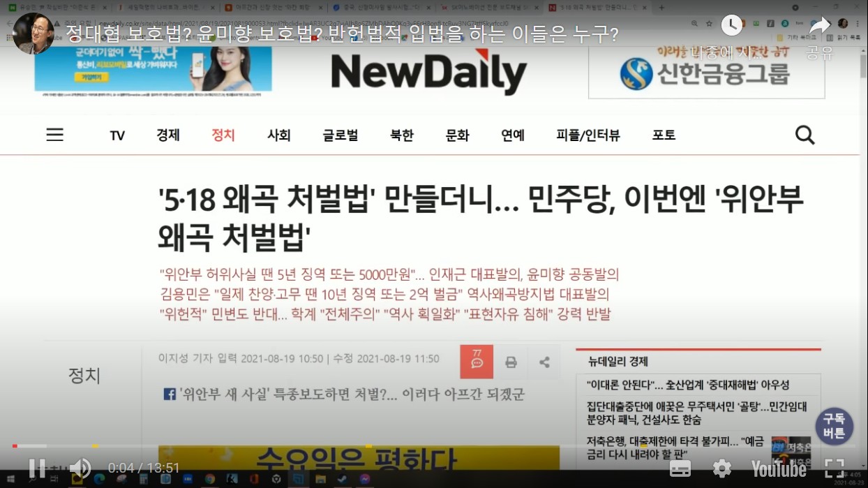The image size is (868, 488).
Task: Open the NewDaily hamburger menu
Action: [x=55, y=135]
